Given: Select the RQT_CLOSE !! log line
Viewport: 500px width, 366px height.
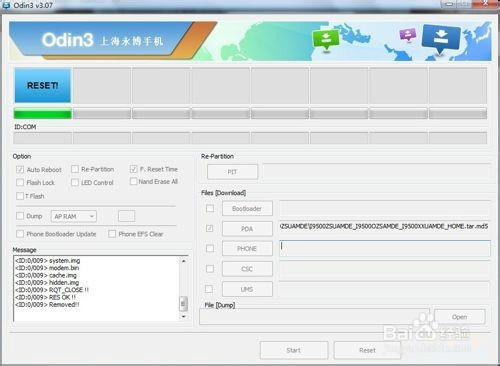Looking at the screenshot, I should [52, 290].
